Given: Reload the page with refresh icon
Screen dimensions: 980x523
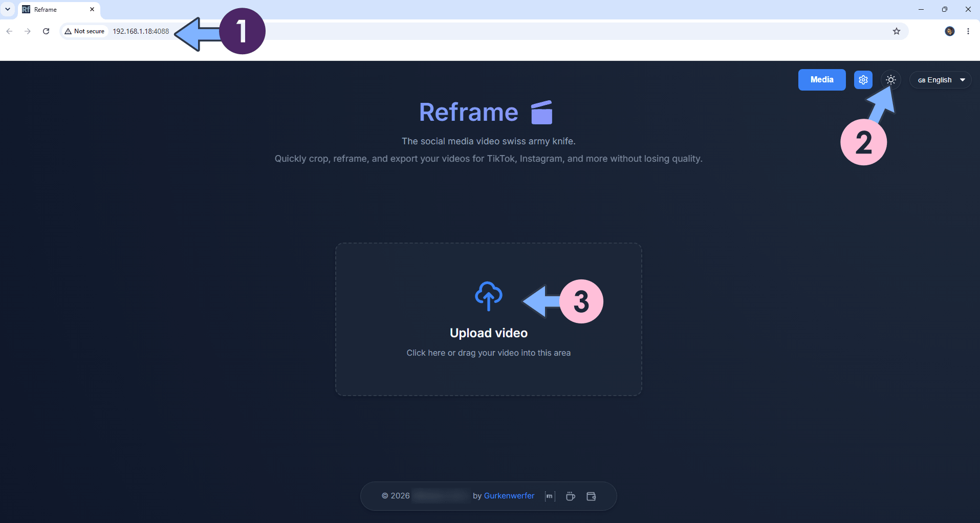Looking at the screenshot, I should pyautogui.click(x=46, y=31).
